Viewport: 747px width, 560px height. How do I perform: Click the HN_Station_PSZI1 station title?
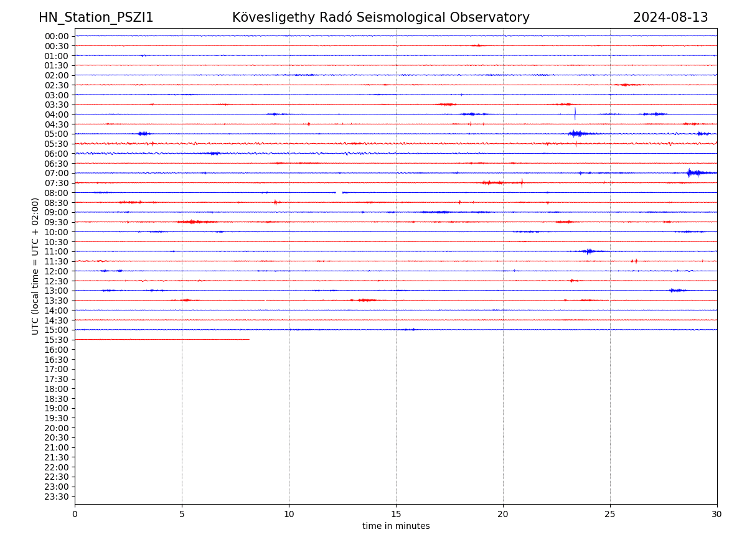point(96,17)
